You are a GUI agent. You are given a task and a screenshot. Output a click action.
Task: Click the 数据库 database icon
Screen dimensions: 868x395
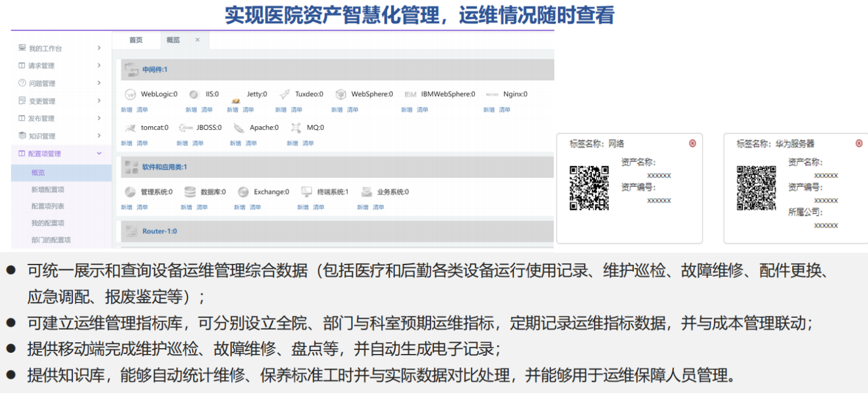tap(190, 192)
